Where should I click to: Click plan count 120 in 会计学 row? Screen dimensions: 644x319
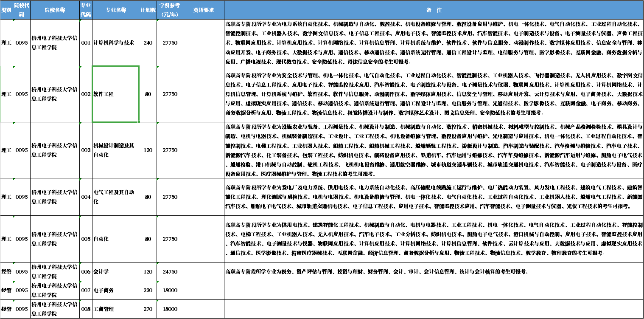pyautogui.click(x=148, y=271)
